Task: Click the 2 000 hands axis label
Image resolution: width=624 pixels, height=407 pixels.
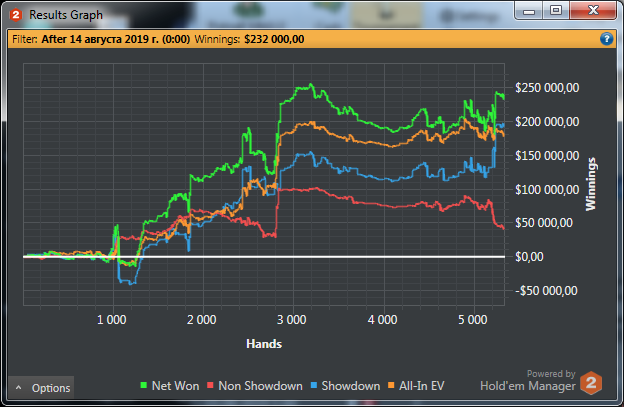Action: click(x=202, y=319)
